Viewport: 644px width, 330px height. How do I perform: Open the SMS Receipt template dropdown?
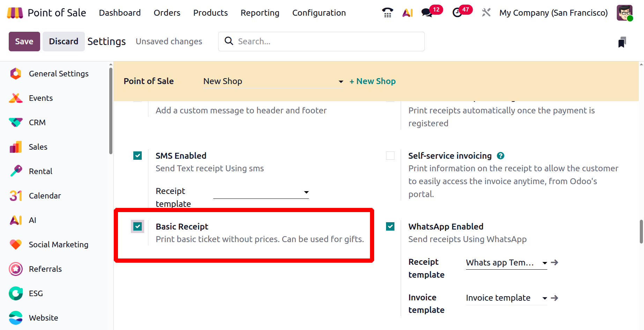click(x=261, y=192)
